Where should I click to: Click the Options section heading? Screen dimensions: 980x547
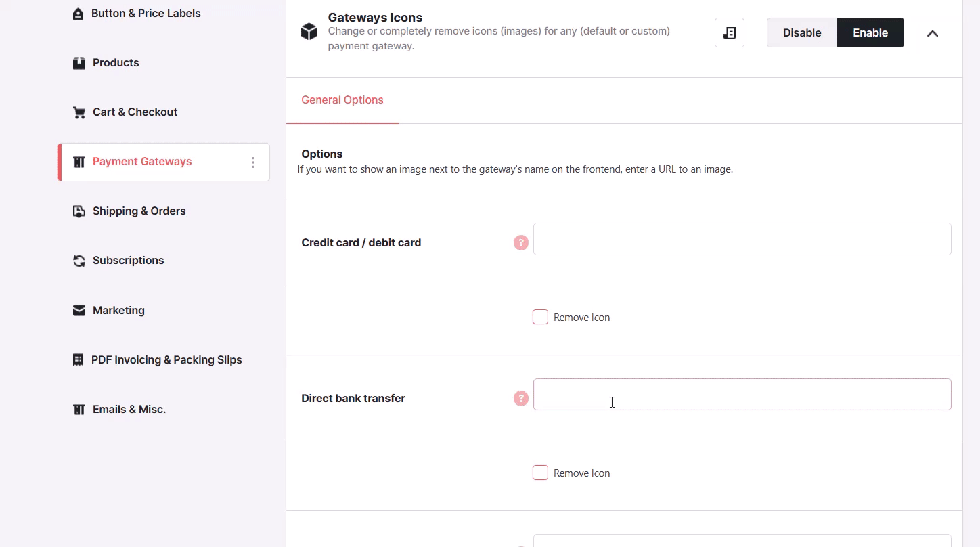[x=322, y=154]
